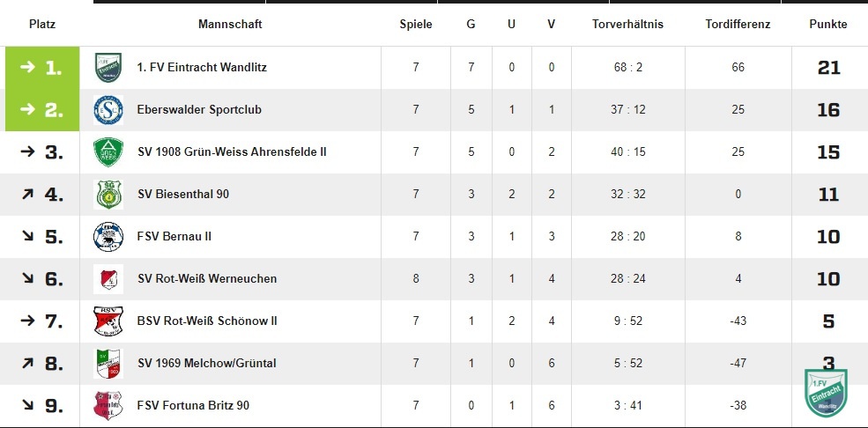Click the FSV Fortuna Britz 90 logo
Screen dimensions: 868x428
point(108,406)
